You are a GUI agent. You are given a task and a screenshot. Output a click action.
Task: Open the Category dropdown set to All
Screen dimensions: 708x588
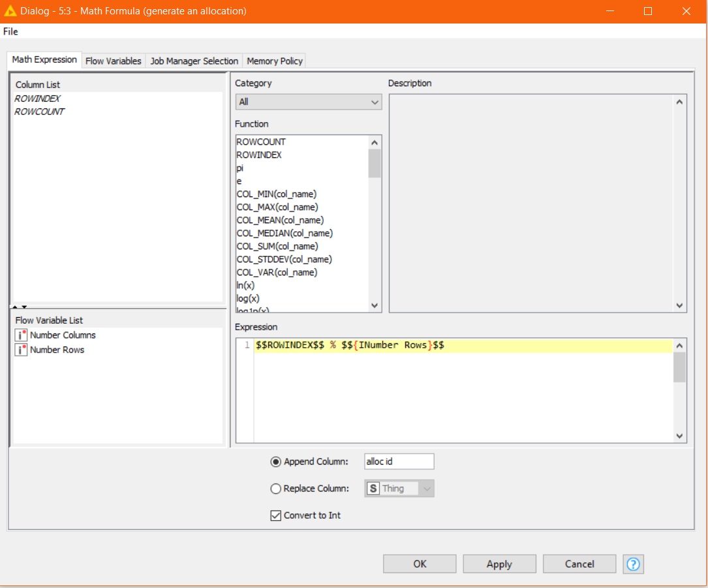coord(309,102)
